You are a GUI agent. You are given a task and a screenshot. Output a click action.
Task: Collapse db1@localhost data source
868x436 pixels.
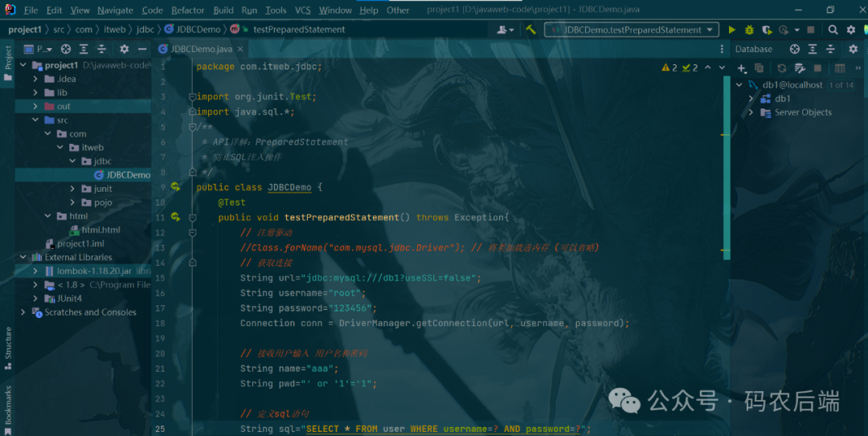[x=739, y=84]
